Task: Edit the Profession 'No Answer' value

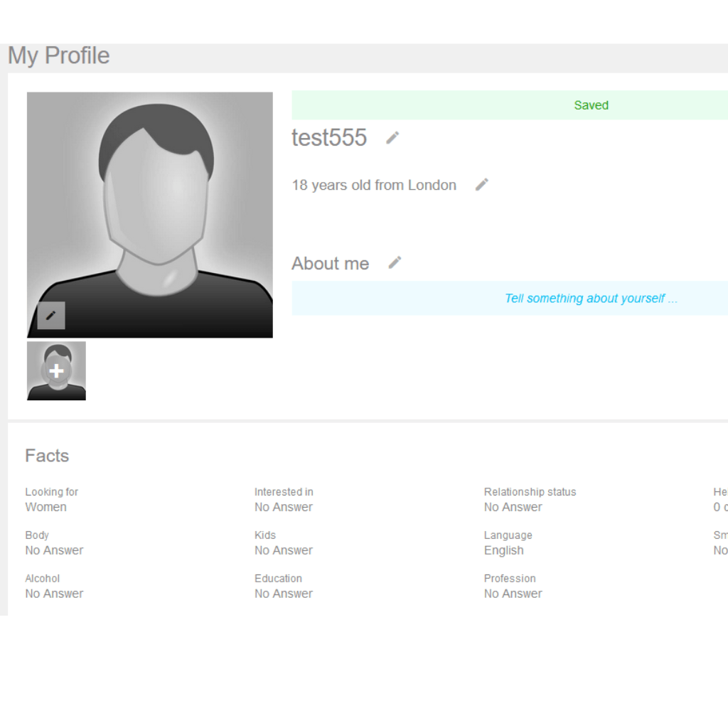Action: pos(513,594)
